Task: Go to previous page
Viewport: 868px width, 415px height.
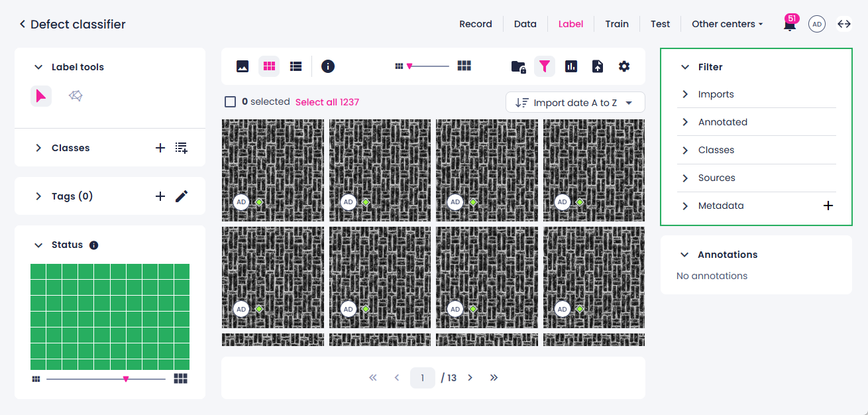Action: tap(397, 377)
